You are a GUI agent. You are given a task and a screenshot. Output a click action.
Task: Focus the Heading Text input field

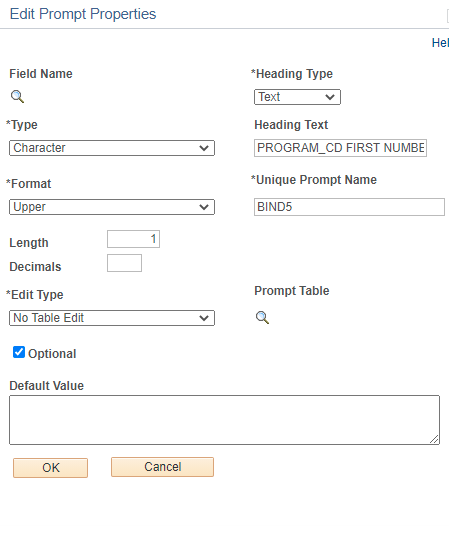[341, 148]
